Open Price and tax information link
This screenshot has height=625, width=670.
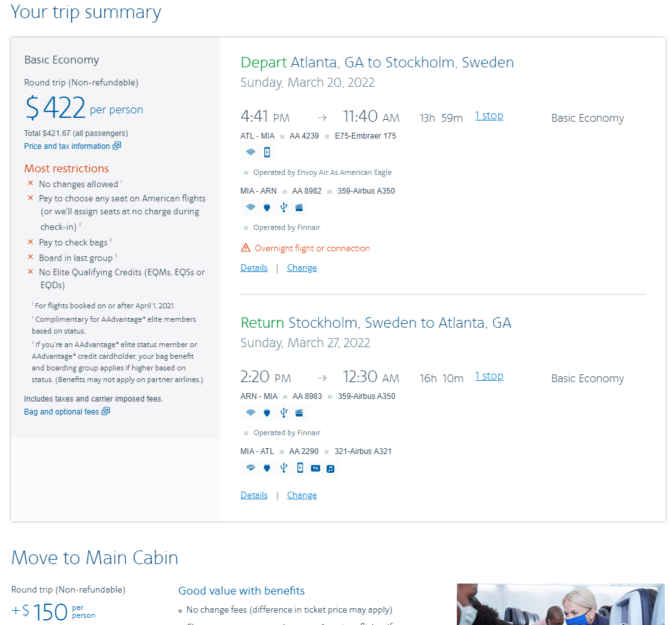[67, 146]
